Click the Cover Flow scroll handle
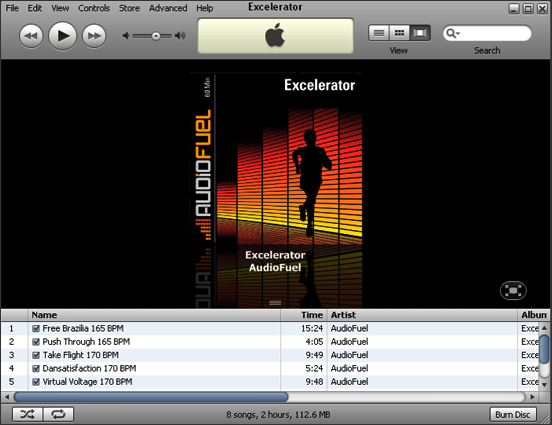The height and width of the screenshot is (425, 552). point(275,303)
